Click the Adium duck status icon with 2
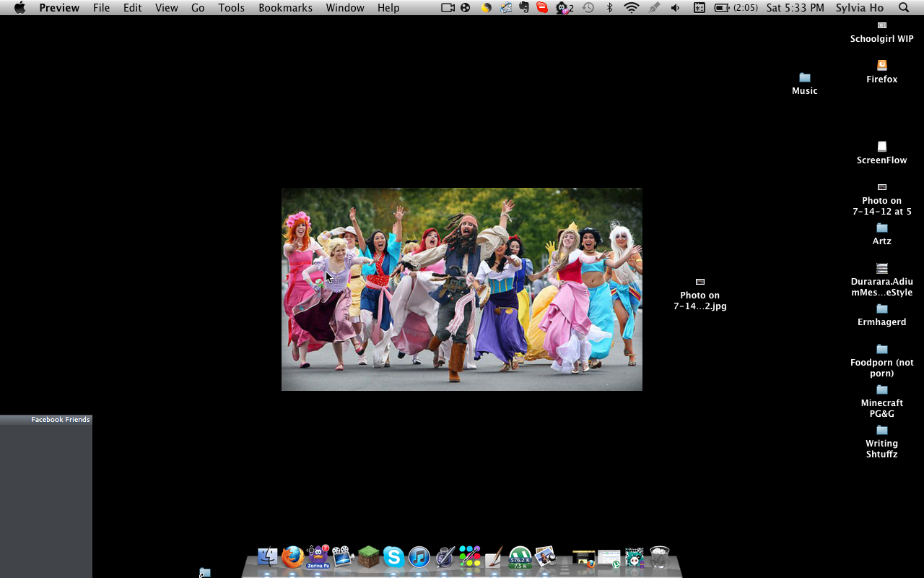Viewport: 924px width, 578px height. (x=565, y=8)
